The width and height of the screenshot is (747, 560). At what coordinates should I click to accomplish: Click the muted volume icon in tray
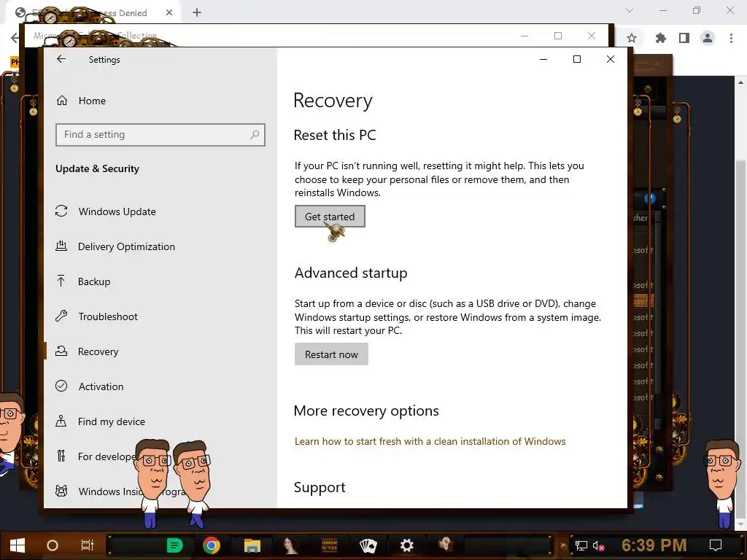(598, 545)
